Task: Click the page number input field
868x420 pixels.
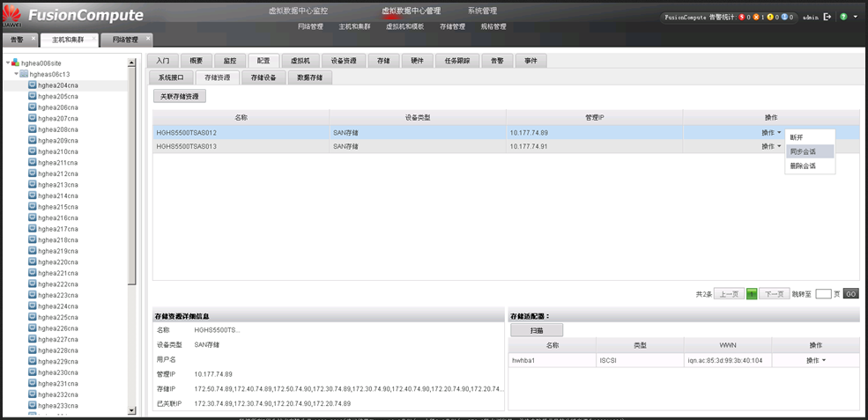Action: (x=823, y=294)
